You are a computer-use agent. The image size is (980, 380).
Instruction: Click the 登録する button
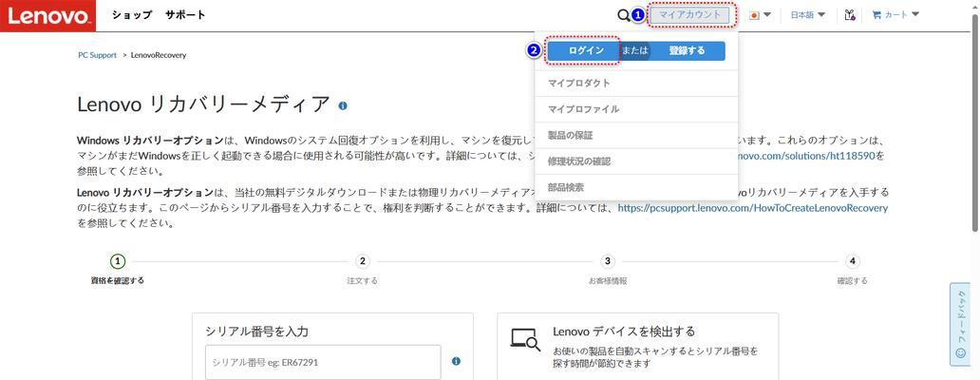[687, 50]
